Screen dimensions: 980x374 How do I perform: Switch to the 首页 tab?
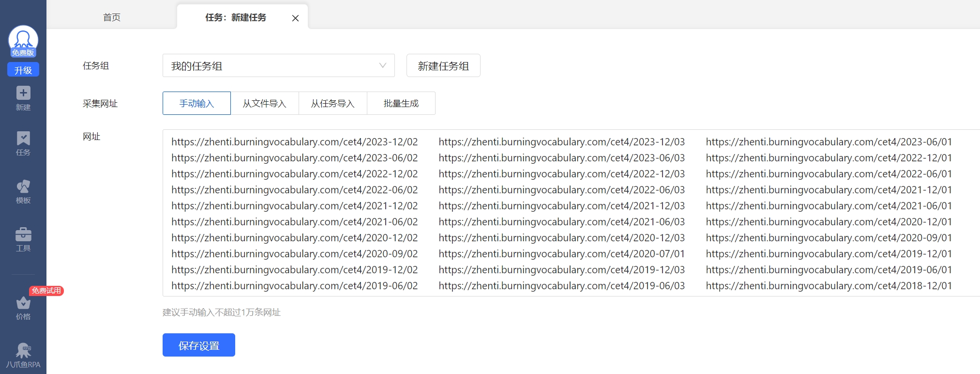tap(112, 17)
